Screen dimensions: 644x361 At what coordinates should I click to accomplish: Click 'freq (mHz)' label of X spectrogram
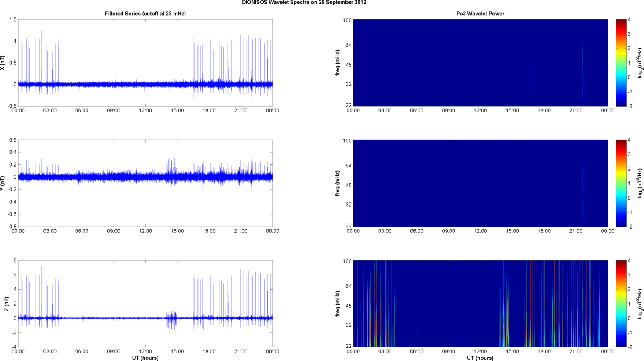point(338,63)
